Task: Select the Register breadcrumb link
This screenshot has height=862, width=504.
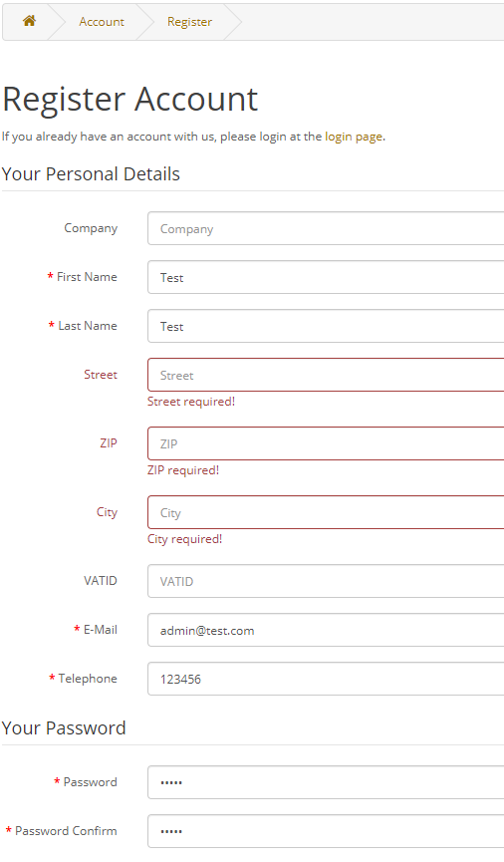Action: pos(189,22)
